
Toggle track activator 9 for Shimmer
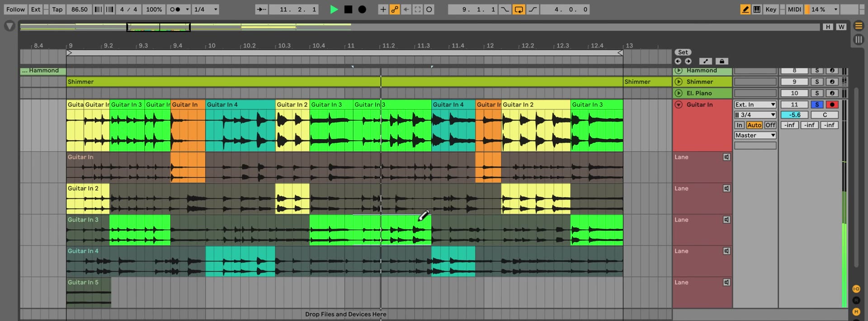point(794,82)
